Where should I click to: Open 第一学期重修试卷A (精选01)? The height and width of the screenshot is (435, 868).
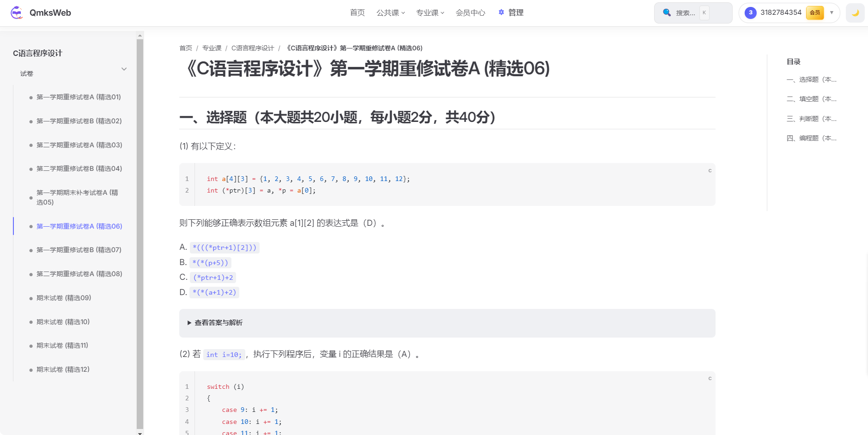(79, 97)
